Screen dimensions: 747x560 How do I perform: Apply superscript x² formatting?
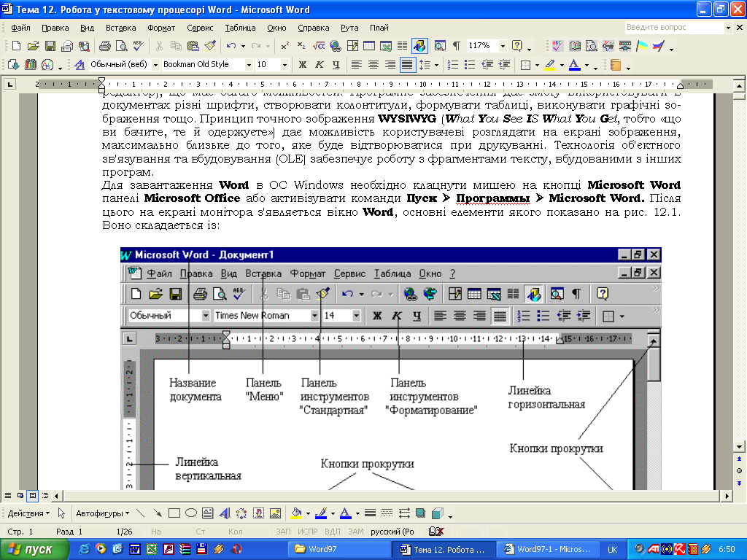click(x=285, y=46)
